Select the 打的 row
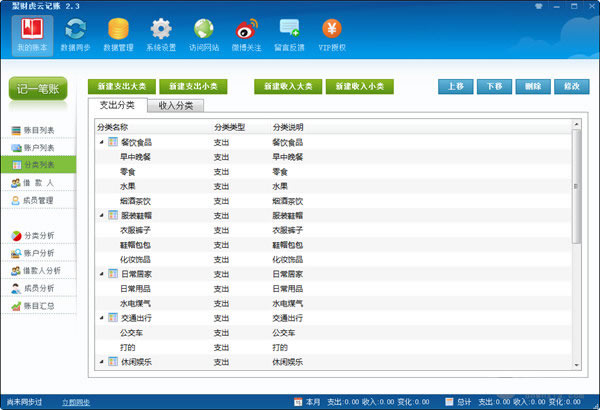 333,347
